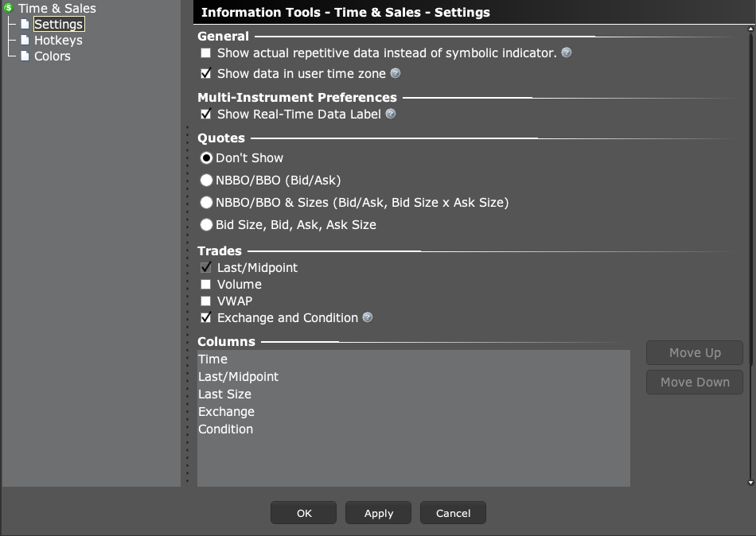Viewport: 756px width, 536px height.
Task: Open Colors in the left tree
Action: pyautogui.click(x=52, y=56)
